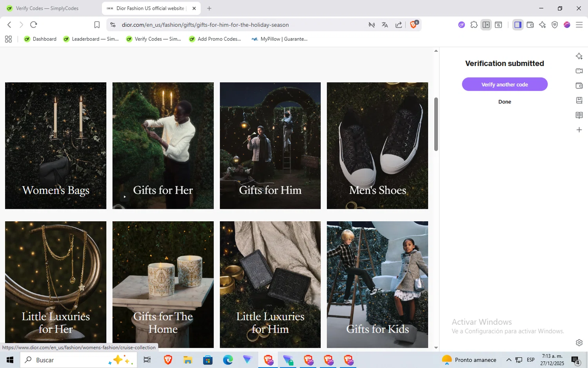Screen dimensions: 588x368
Task: Open the Brave Wallet toolbar icon
Action: (x=530, y=25)
